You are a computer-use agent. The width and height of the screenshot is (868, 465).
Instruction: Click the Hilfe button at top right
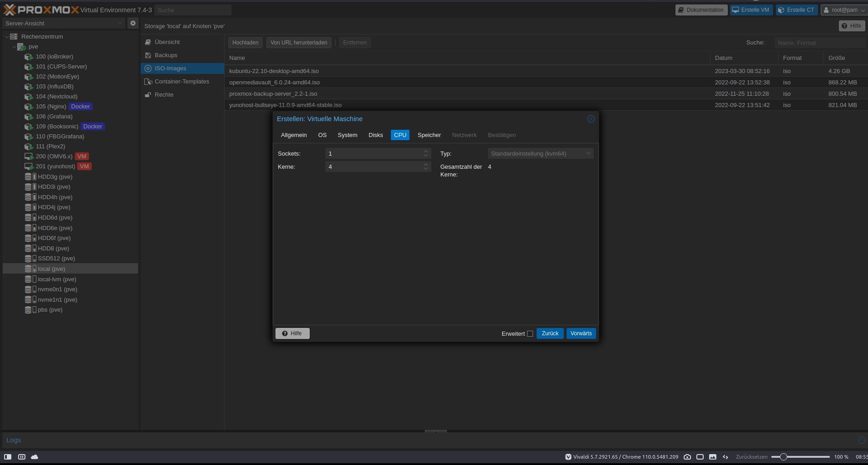(x=852, y=26)
